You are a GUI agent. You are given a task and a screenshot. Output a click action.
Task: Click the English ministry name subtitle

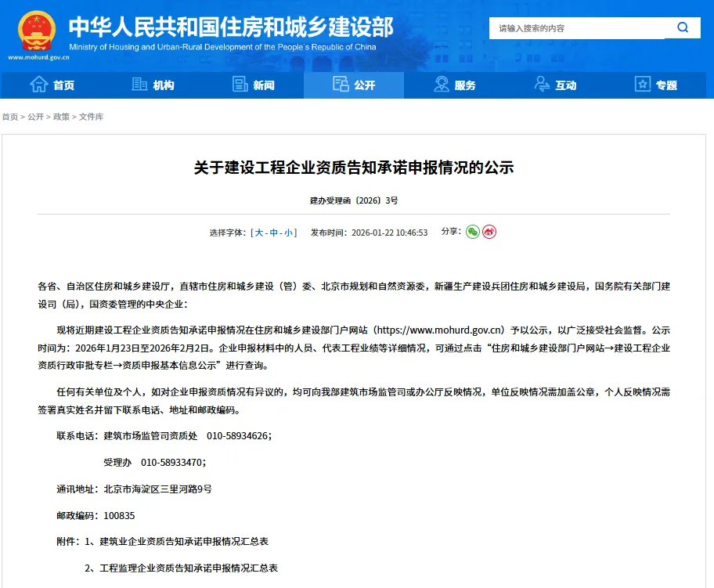[x=222, y=47]
